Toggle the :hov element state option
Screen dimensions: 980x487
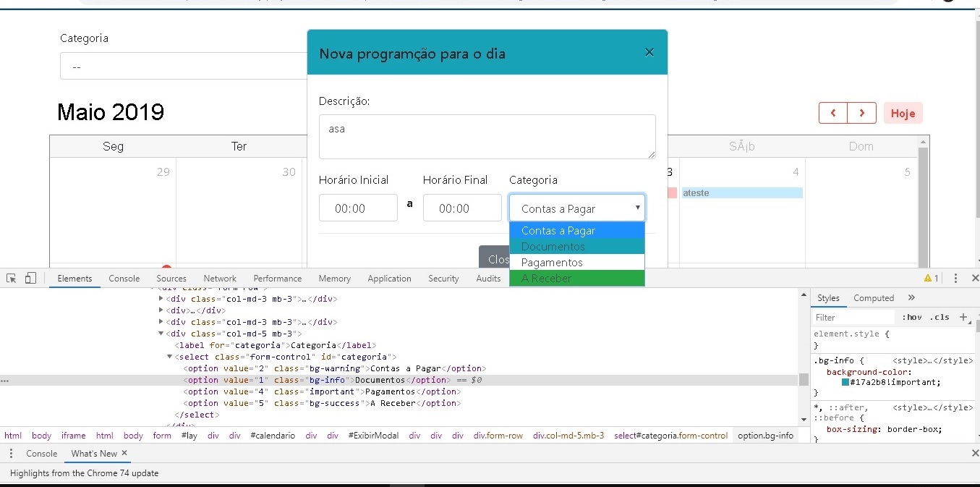point(912,317)
